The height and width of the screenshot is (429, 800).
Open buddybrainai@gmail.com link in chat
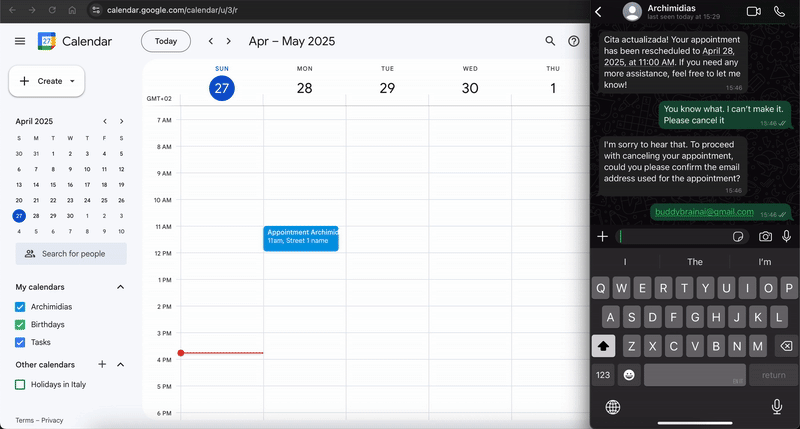pos(704,212)
